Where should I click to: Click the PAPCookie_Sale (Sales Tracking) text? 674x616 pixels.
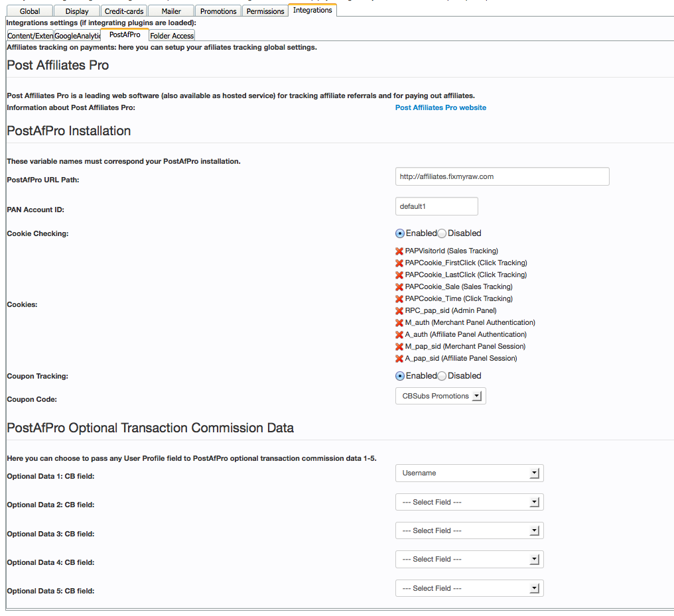[458, 287]
